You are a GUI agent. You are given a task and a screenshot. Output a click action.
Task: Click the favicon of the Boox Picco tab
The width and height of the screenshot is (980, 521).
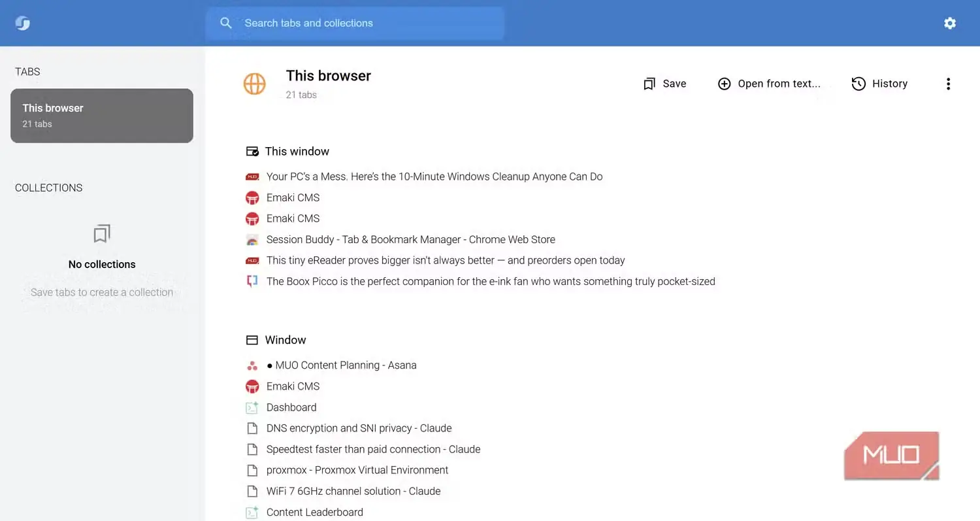pos(252,282)
